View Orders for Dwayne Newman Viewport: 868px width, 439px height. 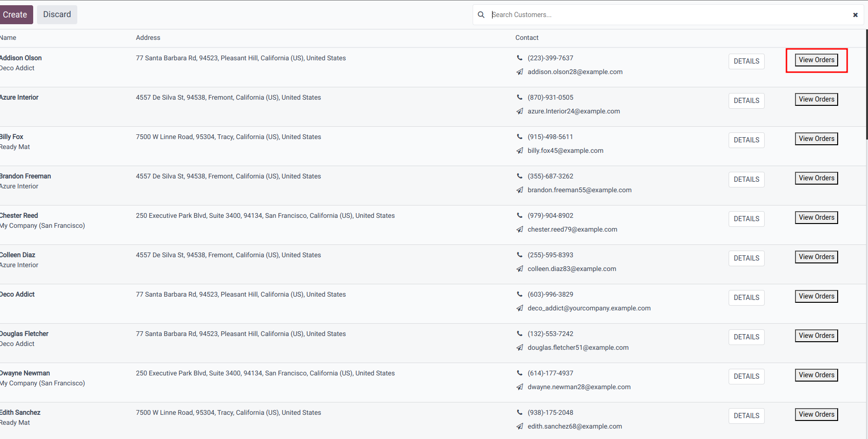point(816,375)
